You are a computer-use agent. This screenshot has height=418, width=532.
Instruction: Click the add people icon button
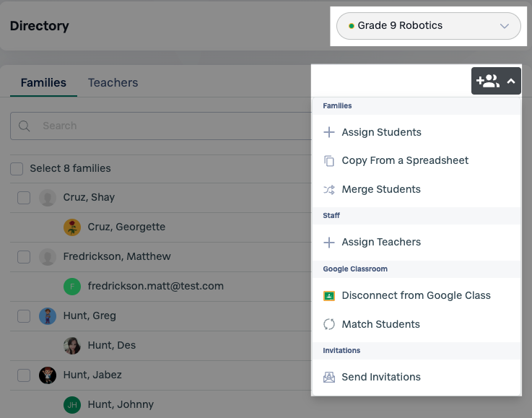pos(487,81)
